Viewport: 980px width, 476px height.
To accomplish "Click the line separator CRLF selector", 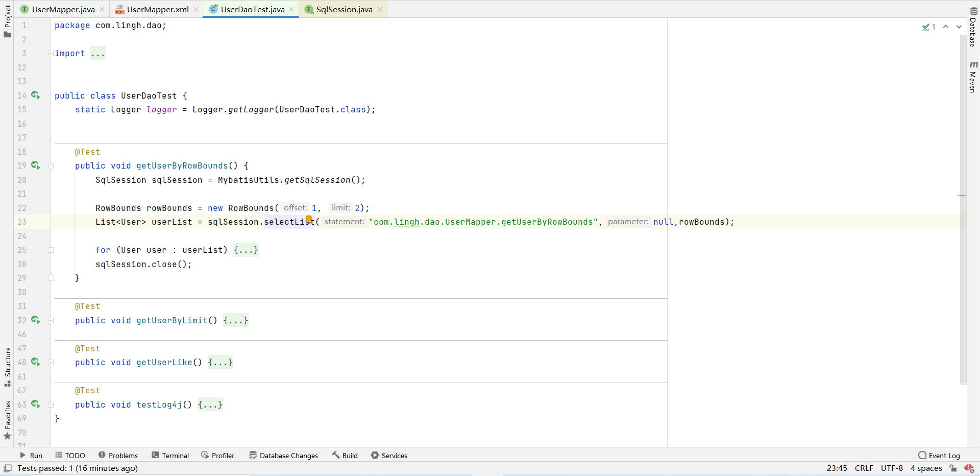I will [864, 468].
